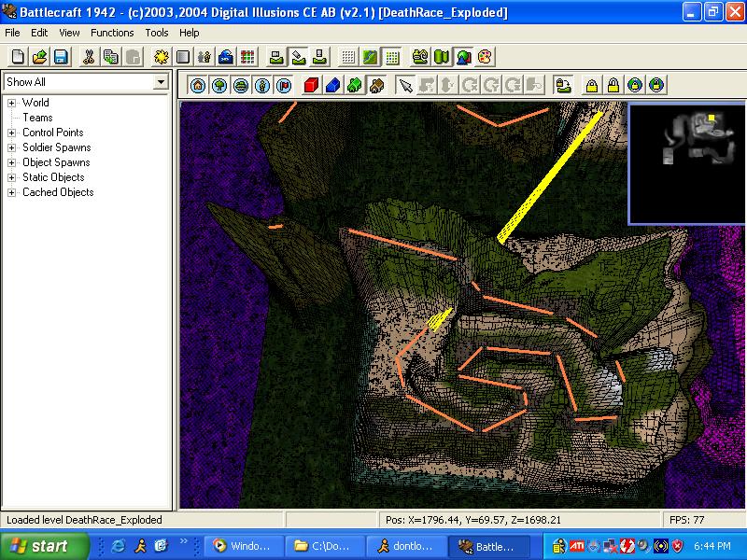
Task: Click the ATI icon in the system tray
Action: pyautogui.click(x=576, y=546)
